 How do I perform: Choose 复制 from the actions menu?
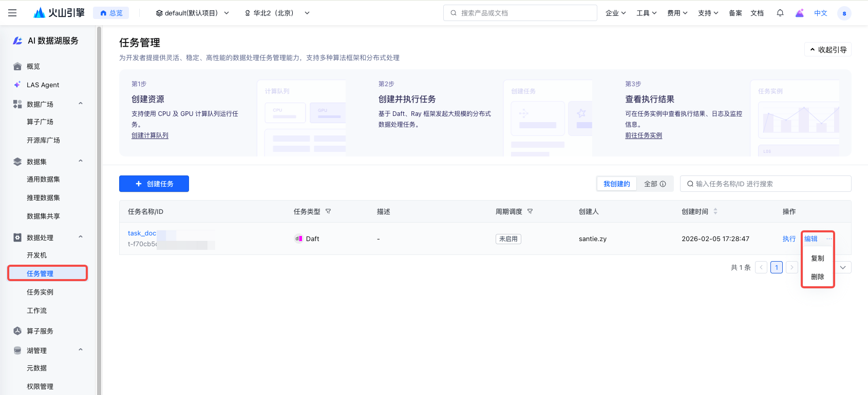(x=817, y=258)
